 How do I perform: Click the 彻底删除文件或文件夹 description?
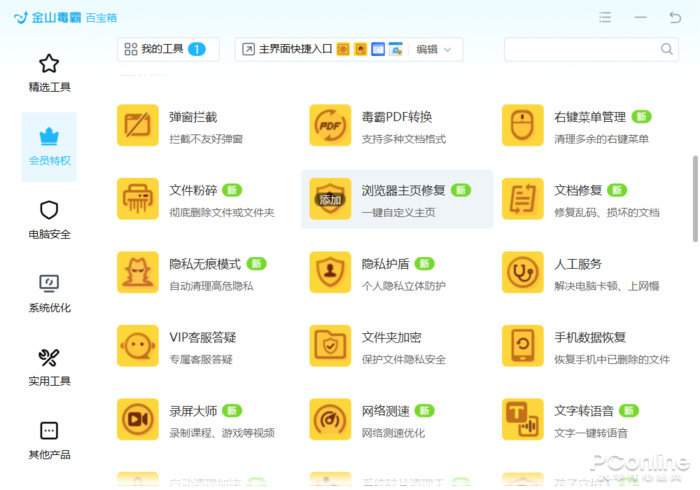point(221,213)
